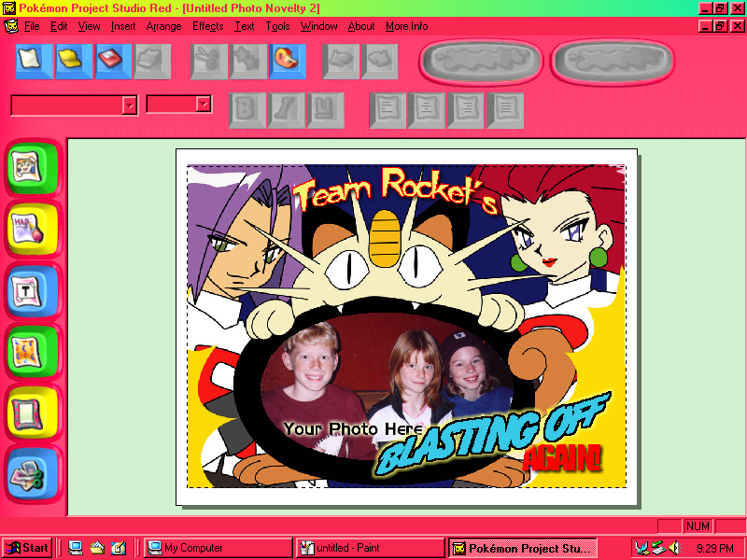Expand the font name dropdown
This screenshot has width=747, height=560.
[x=130, y=105]
